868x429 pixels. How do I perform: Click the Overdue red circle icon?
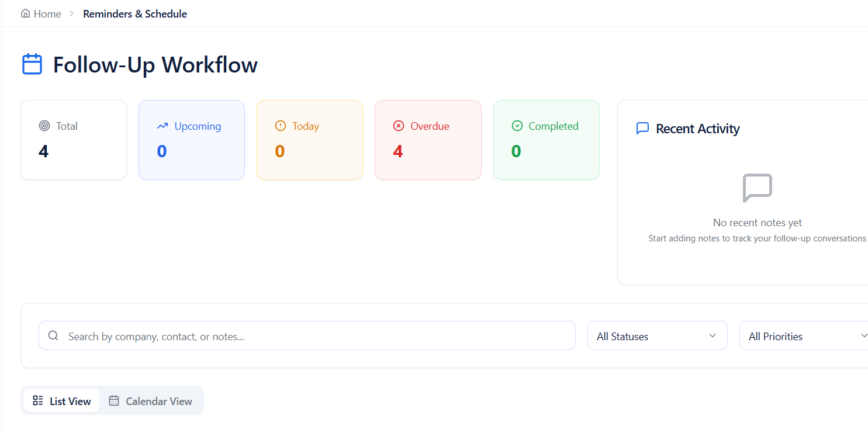pos(399,125)
